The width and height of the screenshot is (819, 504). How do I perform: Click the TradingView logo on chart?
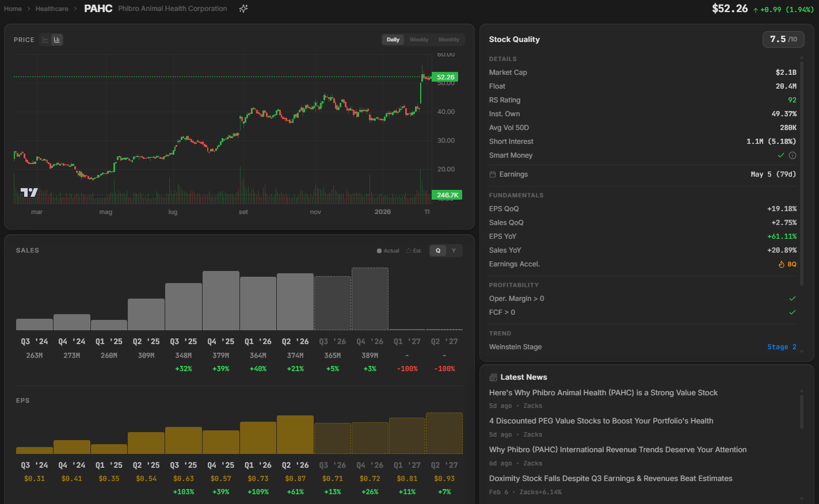(29, 192)
